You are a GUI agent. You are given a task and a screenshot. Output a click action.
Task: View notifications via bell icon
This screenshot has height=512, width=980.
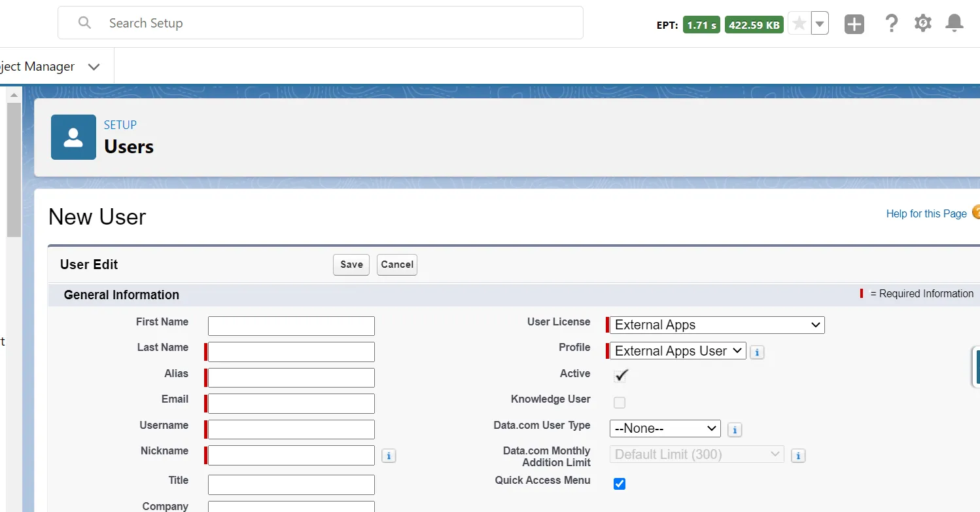(x=954, y=24)
